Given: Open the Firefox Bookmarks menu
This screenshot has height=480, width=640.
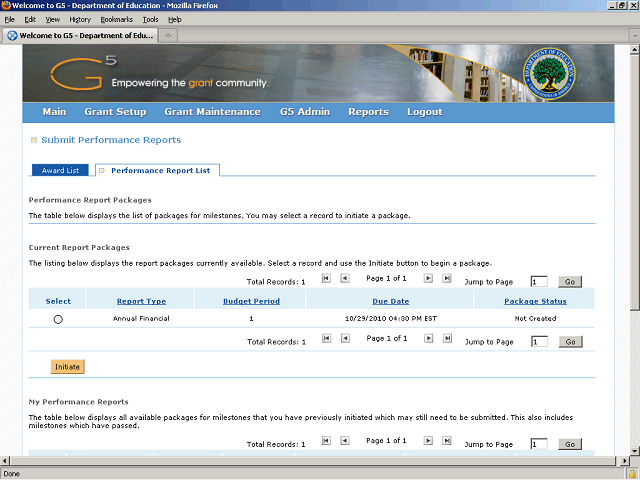Looking at the screenshot, I should tap(117, 20).
